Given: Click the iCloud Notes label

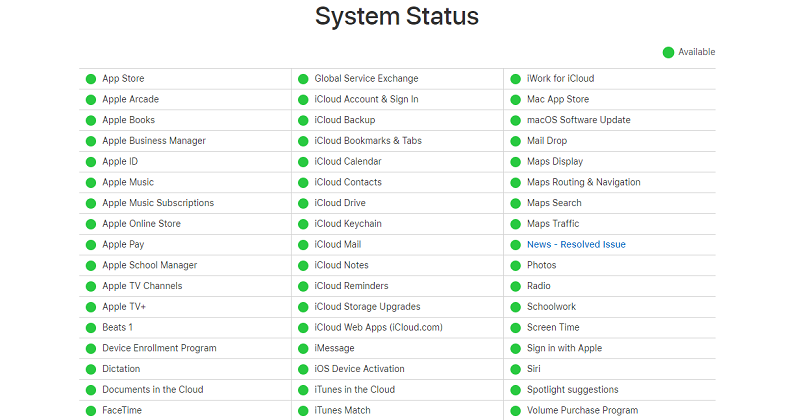Looking at the screenshot, I should point(341,265).
